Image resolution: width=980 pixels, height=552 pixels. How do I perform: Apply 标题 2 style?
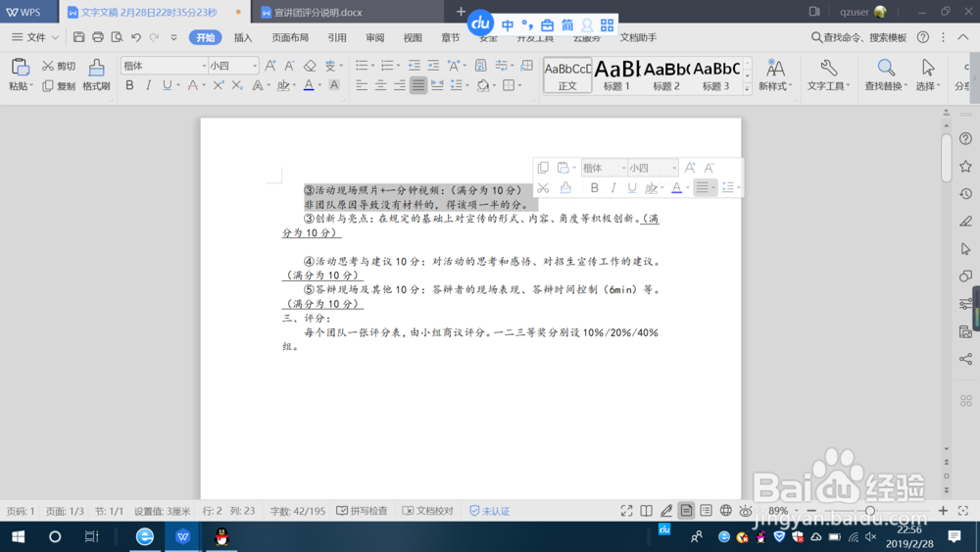[x=666, y=75]
